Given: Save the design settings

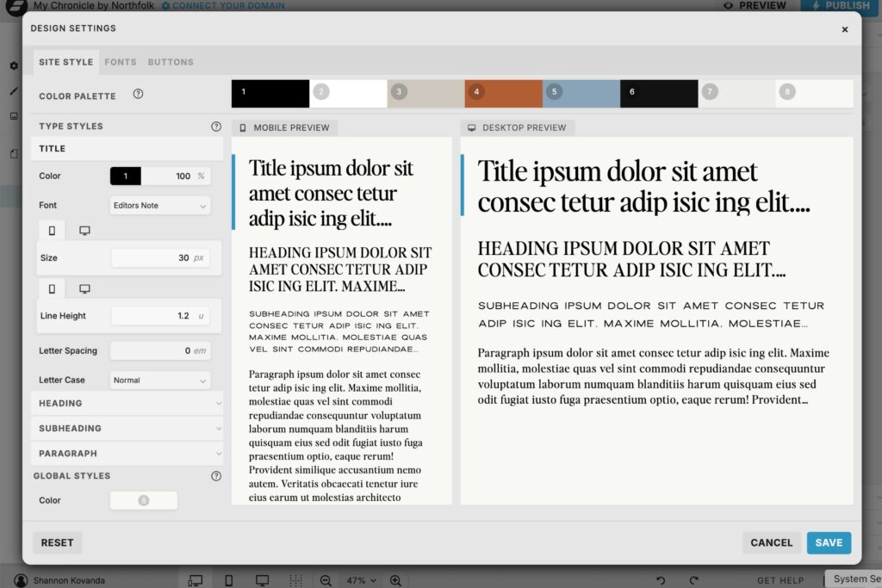Looking at the screenshot, I should pos(829,542).
